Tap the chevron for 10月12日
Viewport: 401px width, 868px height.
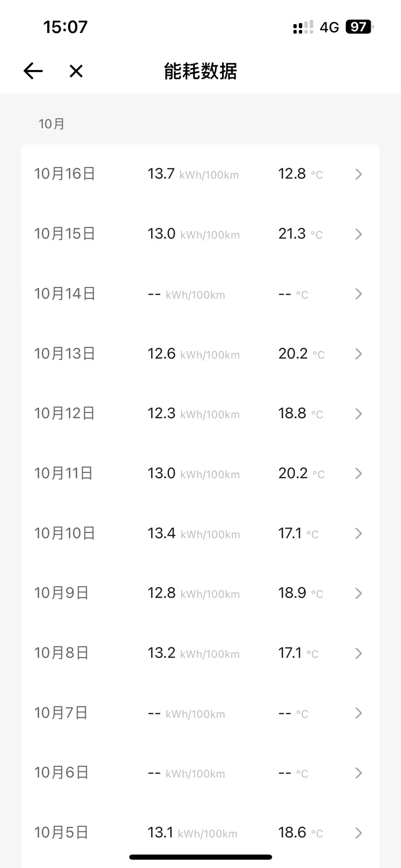pyautogui.click(x=359, y=414)
